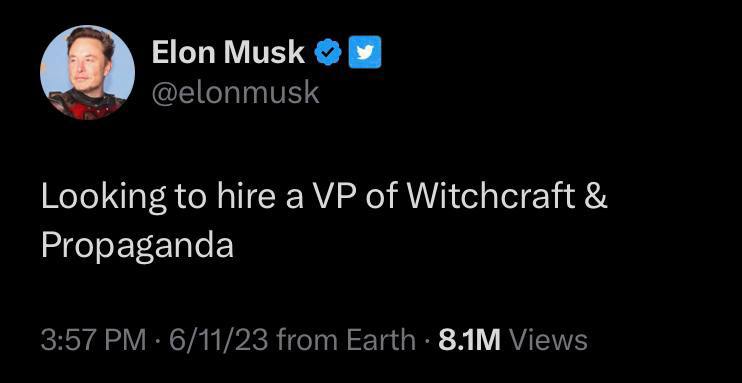Screen dimensions: 742x383
Task: Open the Elon Musk display name link
Action: (x=228, y=52)
